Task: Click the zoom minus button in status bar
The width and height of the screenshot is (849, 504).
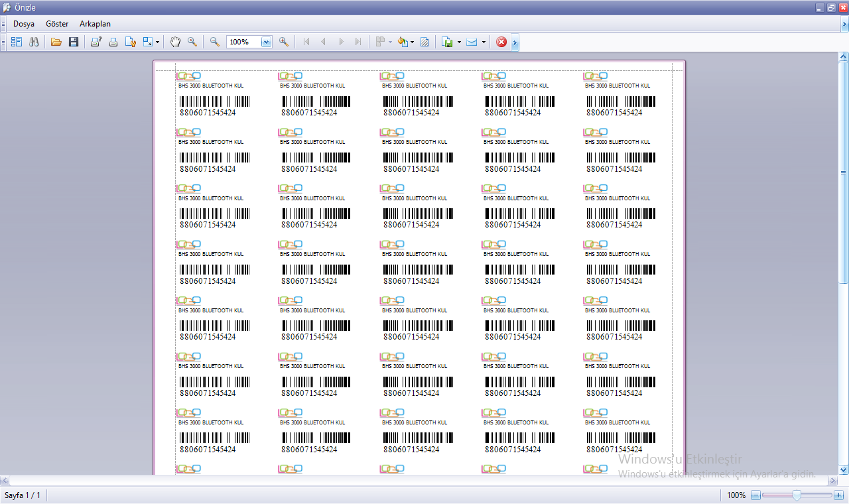Action: (x=755, y=495)
